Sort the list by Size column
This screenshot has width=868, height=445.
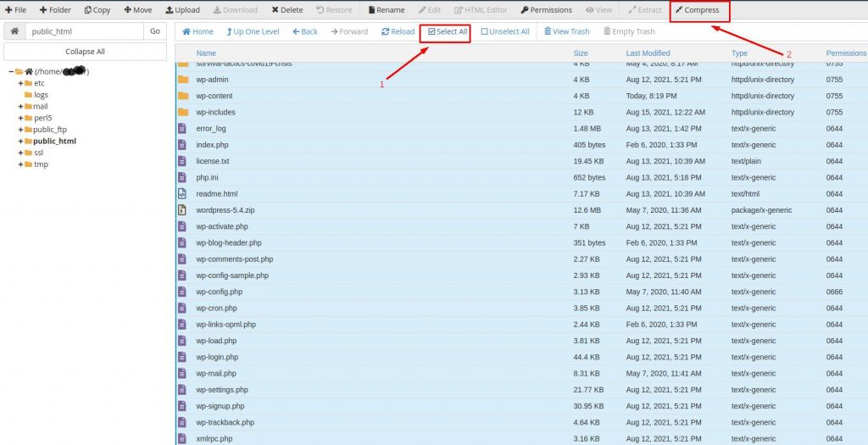point(581,53)
